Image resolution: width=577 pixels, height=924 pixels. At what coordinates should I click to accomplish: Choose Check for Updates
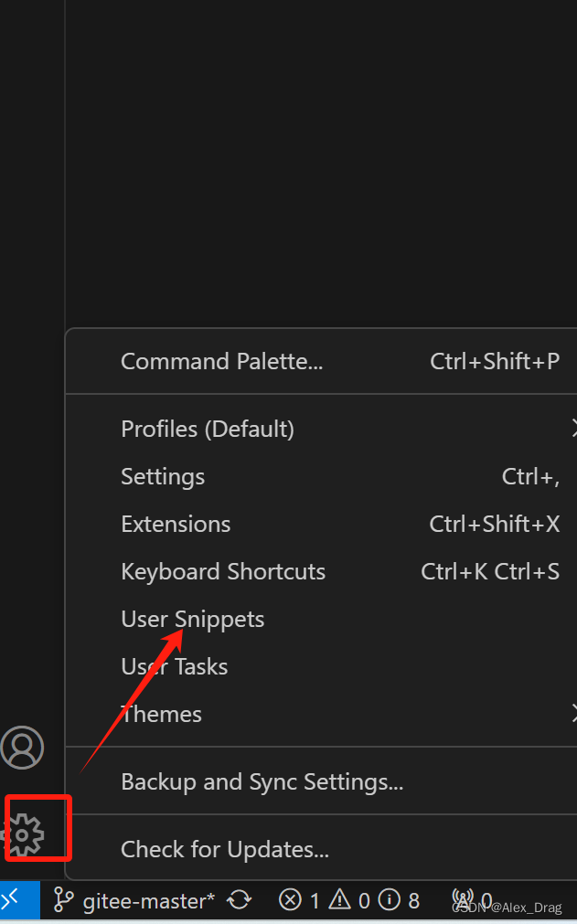click(225, 849)
